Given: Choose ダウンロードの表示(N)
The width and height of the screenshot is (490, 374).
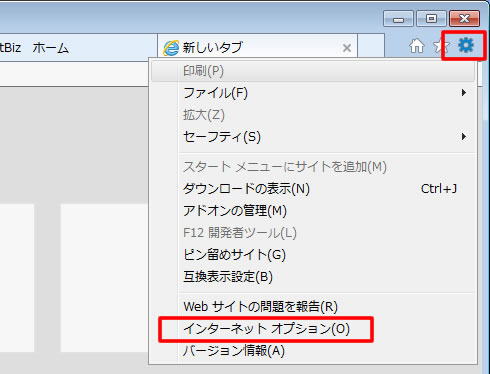Looking at the screenshot, I should 313,189.
